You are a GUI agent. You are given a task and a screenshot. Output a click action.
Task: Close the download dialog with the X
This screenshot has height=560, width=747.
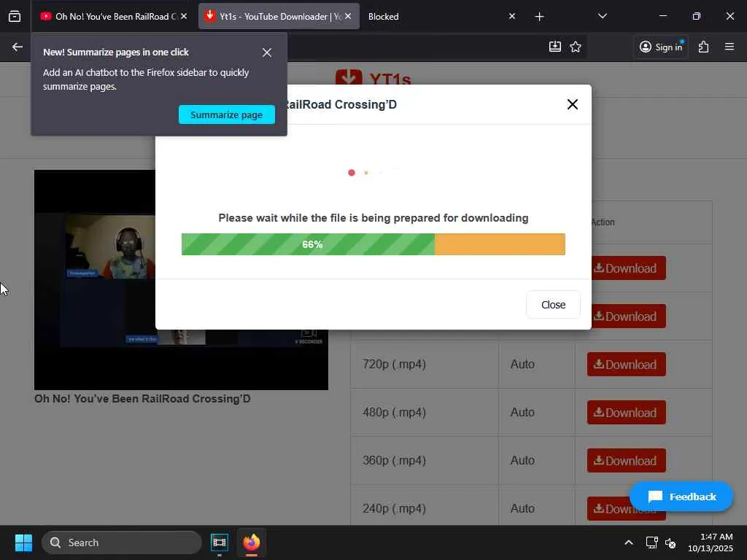pos(573,104)
